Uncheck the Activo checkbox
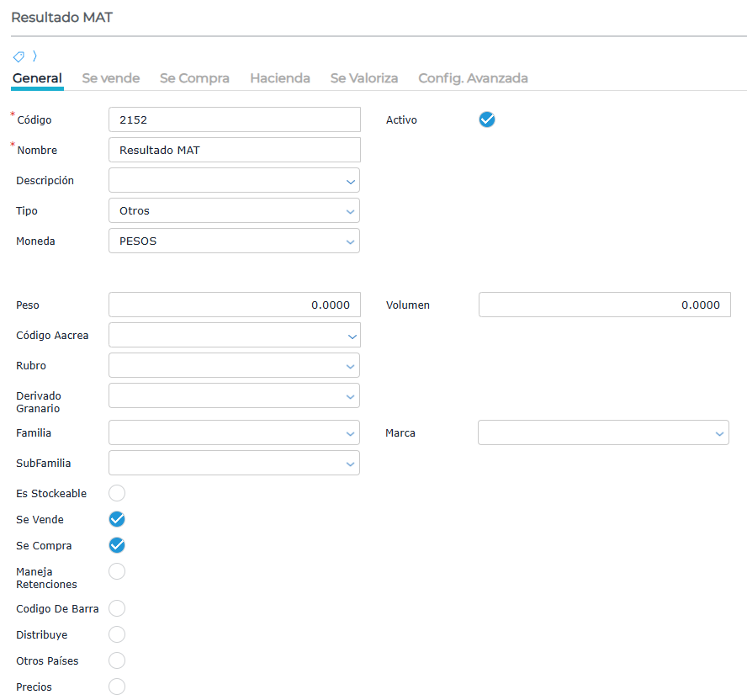747x700 pixels. (487, 119)
